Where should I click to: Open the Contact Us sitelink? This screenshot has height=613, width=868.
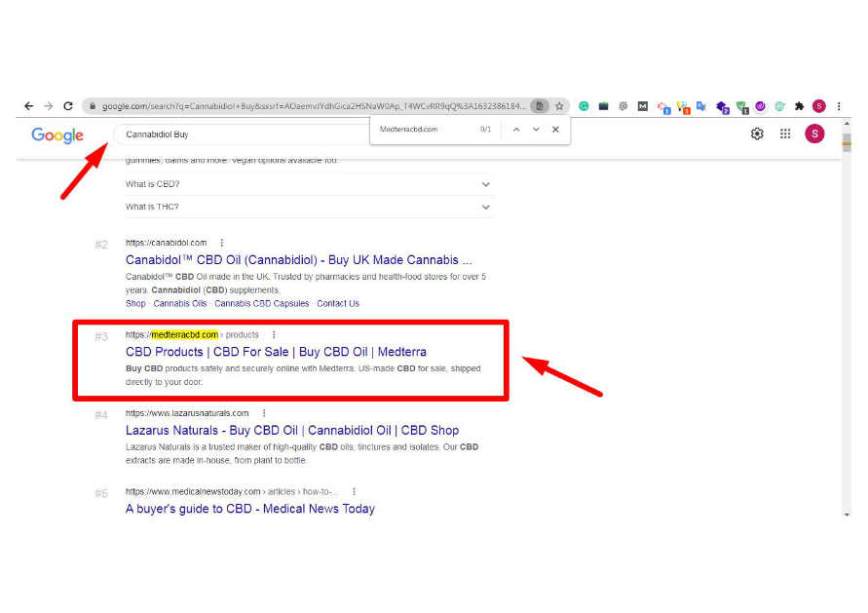pyautogui.click(x=338, y=303)
